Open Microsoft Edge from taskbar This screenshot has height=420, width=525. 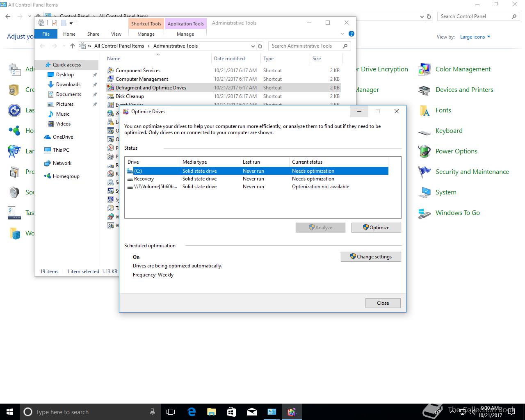tap(192, 412)
